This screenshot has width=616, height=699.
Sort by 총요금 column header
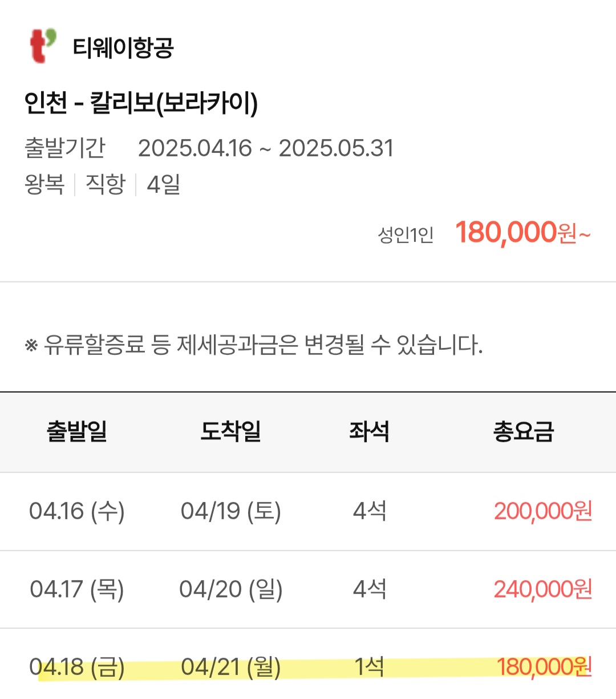(x=524, y=431)
